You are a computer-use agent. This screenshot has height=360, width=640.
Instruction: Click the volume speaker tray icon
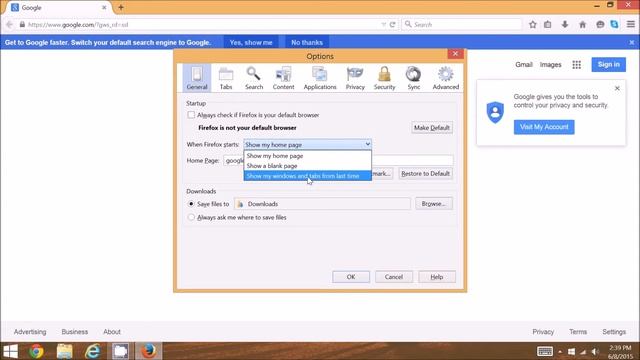click(595, 351)
